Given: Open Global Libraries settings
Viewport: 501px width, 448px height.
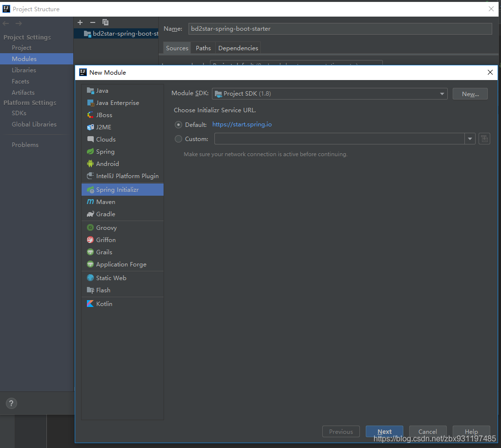Looking at the screenshot, I should (34, 124).
